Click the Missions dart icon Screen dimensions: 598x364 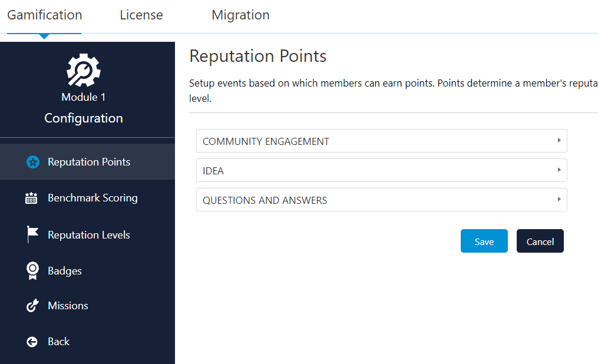[31, 306]
